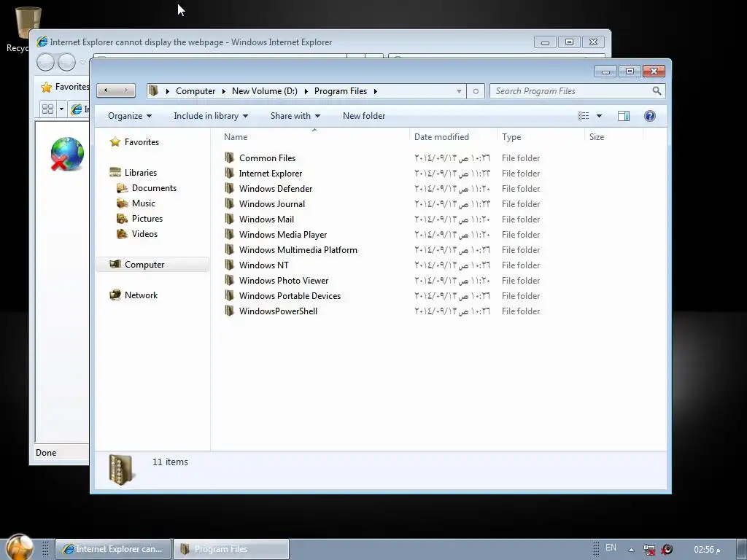The image size is (747, 560).
Task: Click the Network icon in navigation pane
Action: (x=115, y=295)
